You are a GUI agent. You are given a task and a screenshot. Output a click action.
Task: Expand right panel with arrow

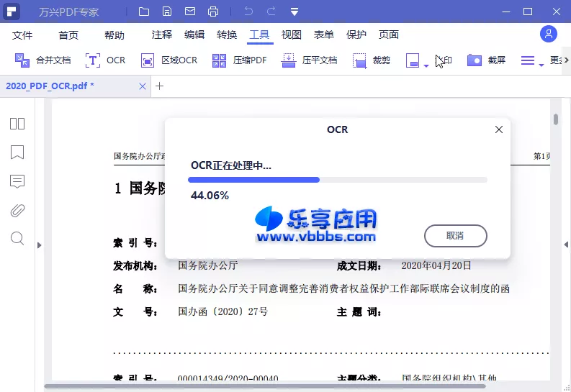[566, 245]
